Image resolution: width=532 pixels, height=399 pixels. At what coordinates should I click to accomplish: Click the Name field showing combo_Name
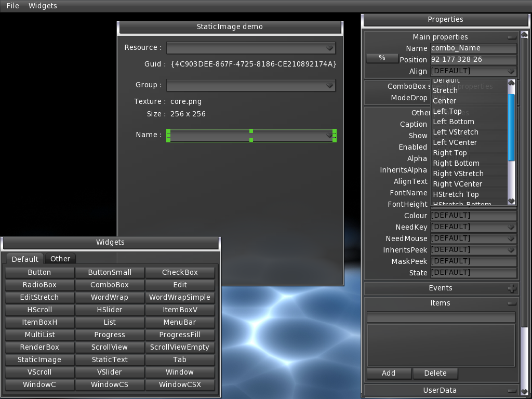point(473,48)
